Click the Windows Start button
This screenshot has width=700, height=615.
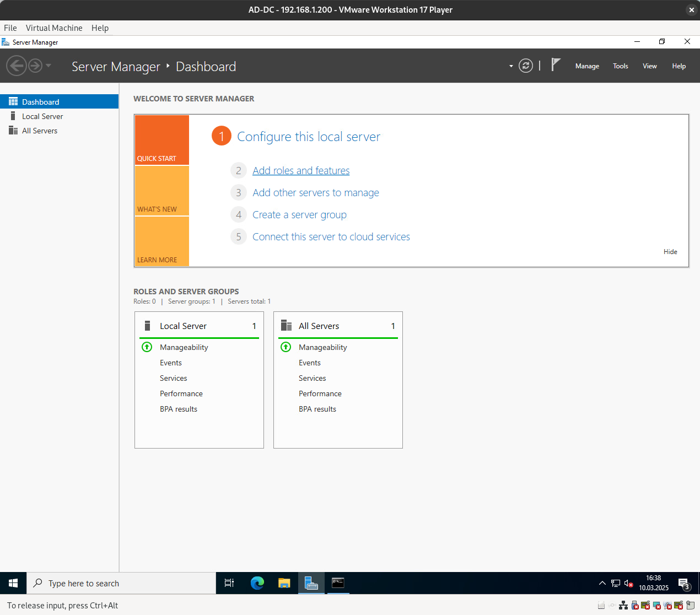(x=13, y=583)
